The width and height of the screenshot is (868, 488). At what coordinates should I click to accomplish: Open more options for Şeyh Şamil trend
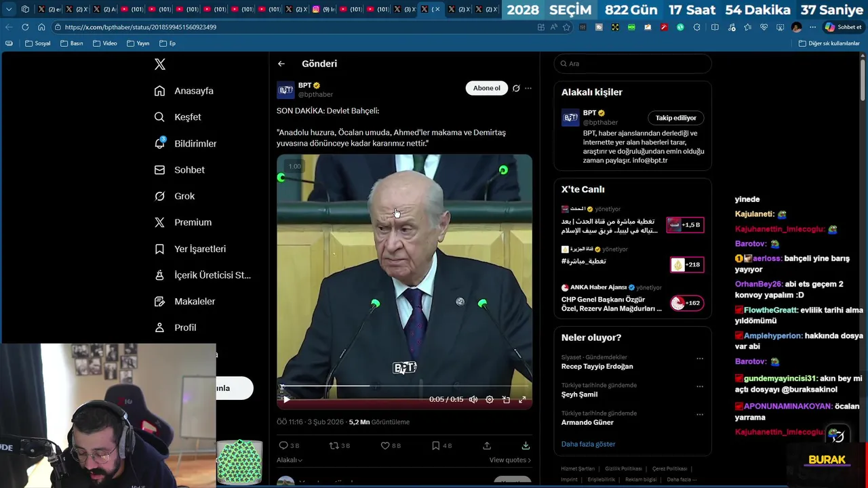[700, 386]
